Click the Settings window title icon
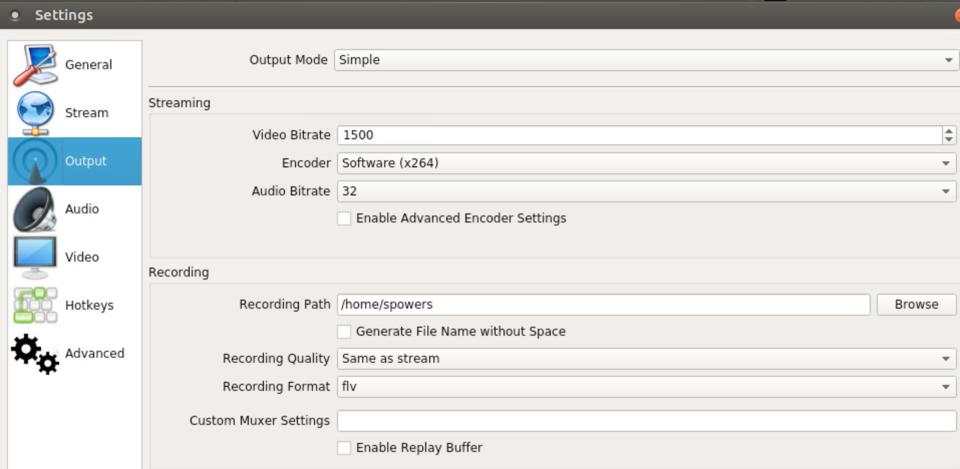 [x=14, y=15]
